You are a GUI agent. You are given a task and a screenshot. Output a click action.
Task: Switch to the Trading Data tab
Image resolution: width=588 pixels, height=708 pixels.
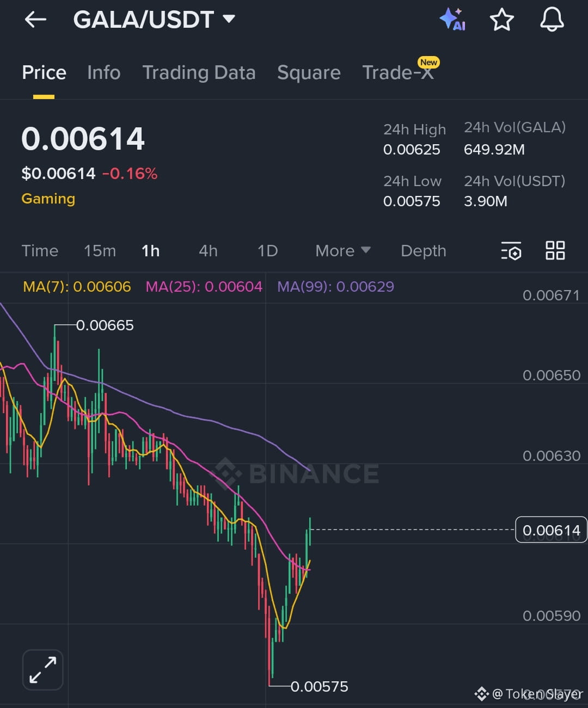click(199, 72)
